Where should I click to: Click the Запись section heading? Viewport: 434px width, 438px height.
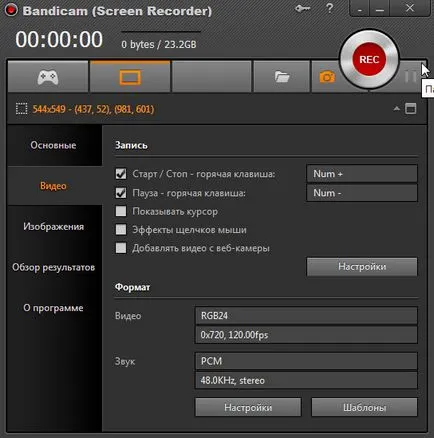pyautogui.click(x=131, y=145)
